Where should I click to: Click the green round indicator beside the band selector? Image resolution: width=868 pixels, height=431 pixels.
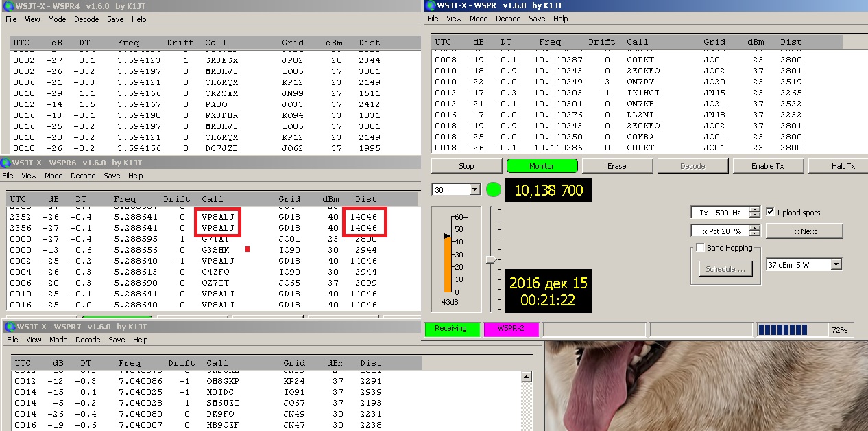click(494, 189)
